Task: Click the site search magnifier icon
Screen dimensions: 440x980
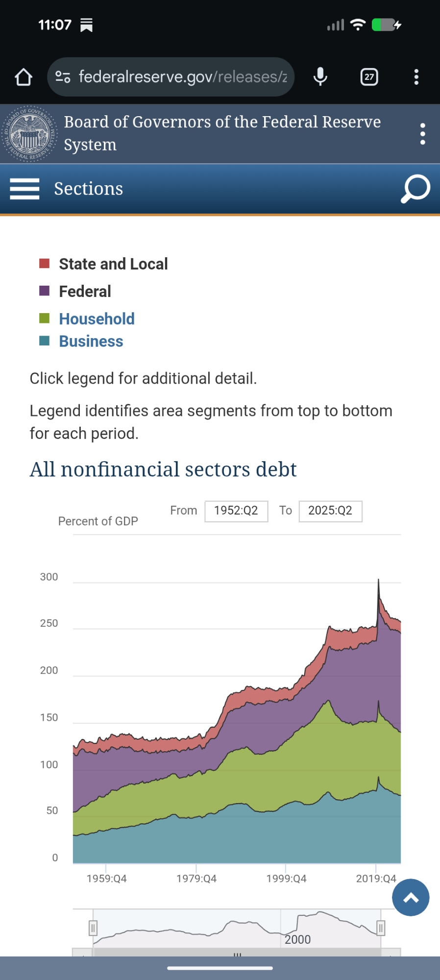Action: [x=416, y=189]
